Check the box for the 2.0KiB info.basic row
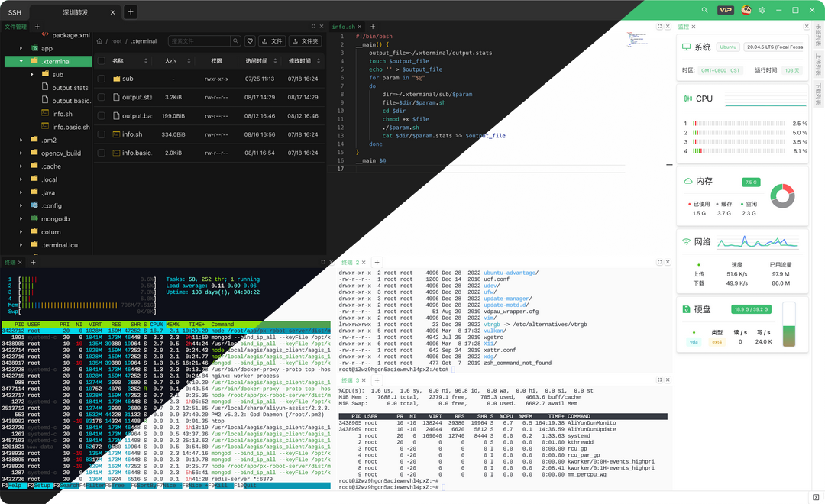This screenshot has width=825, height=504. (102, 153)
